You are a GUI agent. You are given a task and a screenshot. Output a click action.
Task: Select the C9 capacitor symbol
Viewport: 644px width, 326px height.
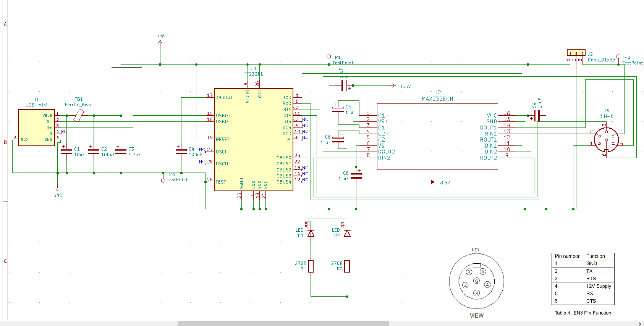pyautogui.click(x=537, y=116)
